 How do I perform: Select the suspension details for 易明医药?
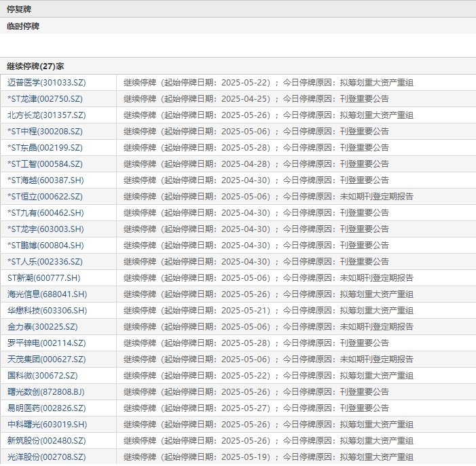[256, 408]
